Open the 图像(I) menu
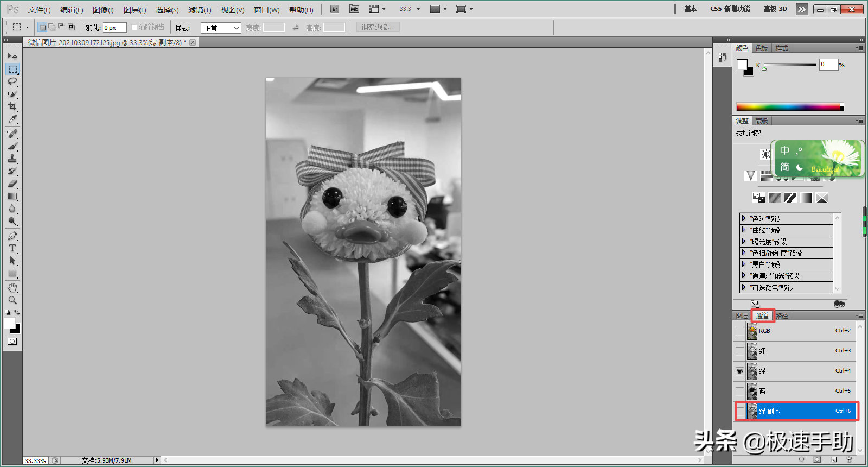 (x=103, y=10)
